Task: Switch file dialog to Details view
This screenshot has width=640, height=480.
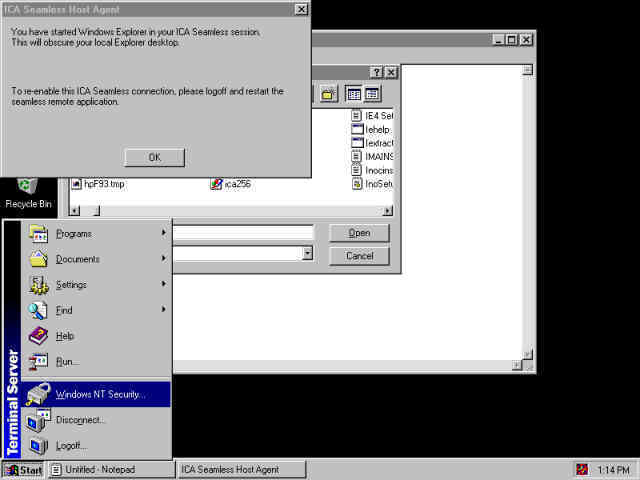Action: coord(372,93)
